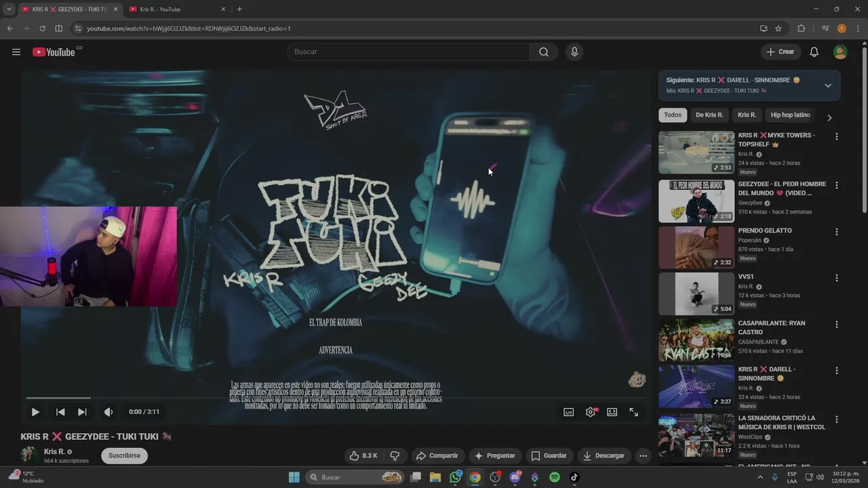Open the browser extensions puzzle icon
Image resolution: width=868 pixels, height=488 pixels.
pos(801,28)
